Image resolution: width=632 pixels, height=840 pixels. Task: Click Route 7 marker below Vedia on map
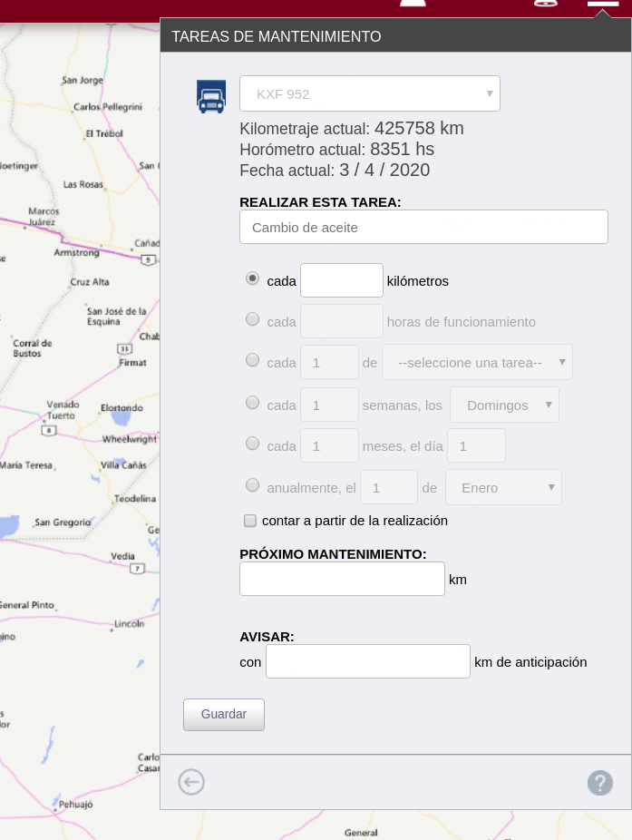(x=137, y=569)
